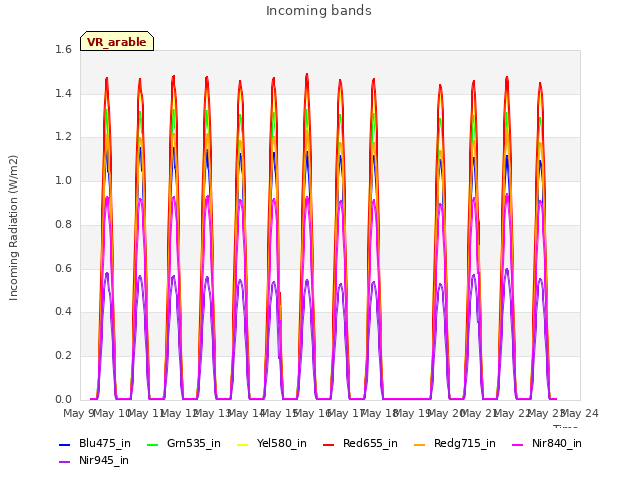The width and height of the screenshot is (640, 480).
Task: Click the 1.6 y-axis tick label
Action: 63,50
